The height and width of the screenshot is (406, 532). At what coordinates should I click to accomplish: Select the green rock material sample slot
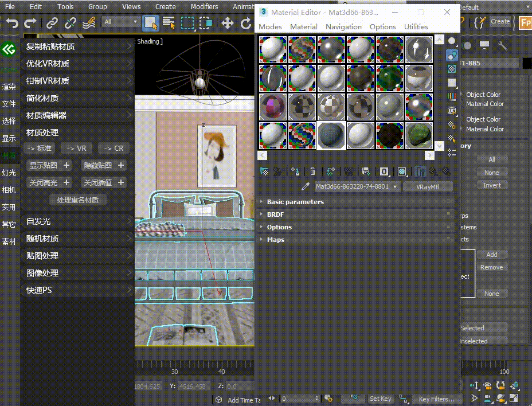tap(419, 135)
